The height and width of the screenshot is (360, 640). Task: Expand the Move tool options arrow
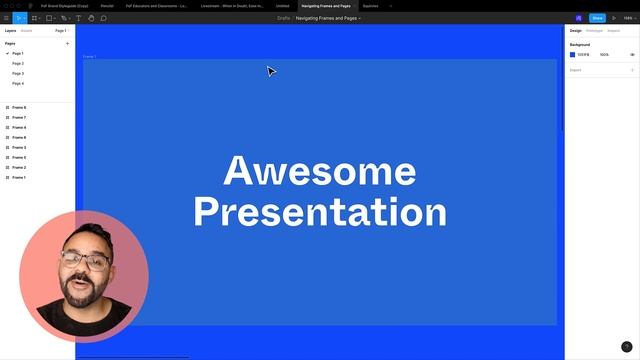click(x=24, y=18)
